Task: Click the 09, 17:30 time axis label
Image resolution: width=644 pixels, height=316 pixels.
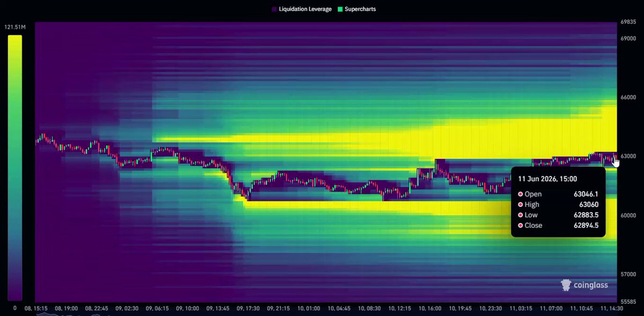Action: pyautogui.click(x=249, y=309)
